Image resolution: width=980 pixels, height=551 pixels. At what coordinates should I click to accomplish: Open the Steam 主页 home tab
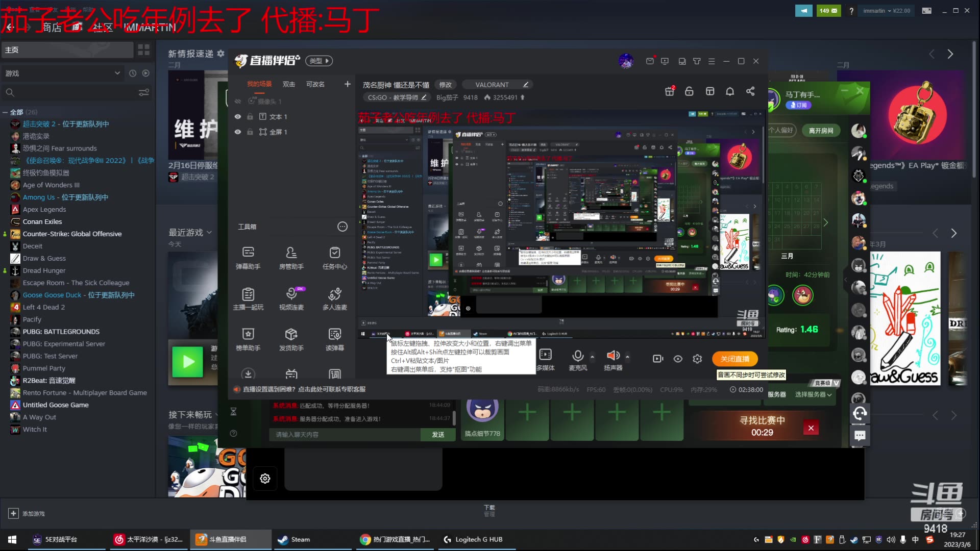pyautogui.click(x=67, y=49)
